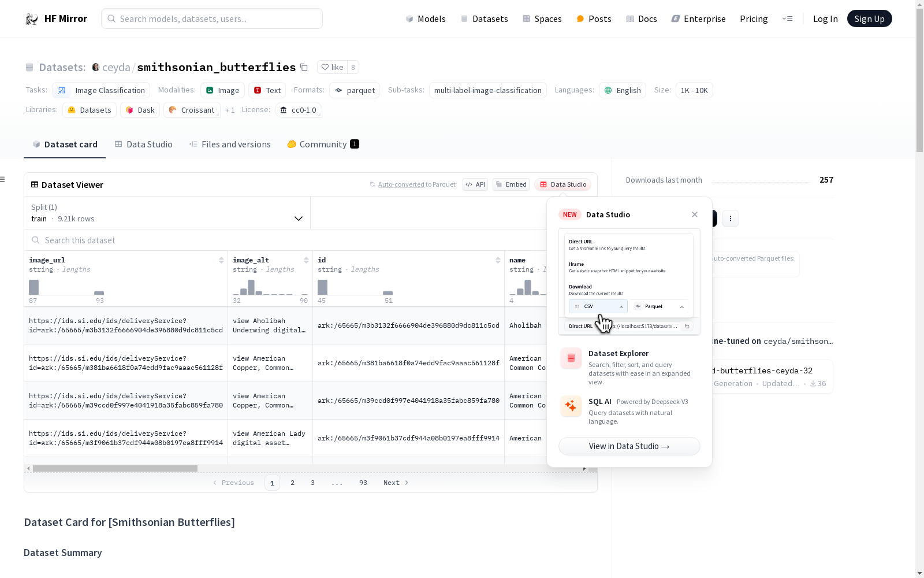Select the Text modality tag
Image resolution: width=924 pixels, height=578 pixels.
coord(267,90)
